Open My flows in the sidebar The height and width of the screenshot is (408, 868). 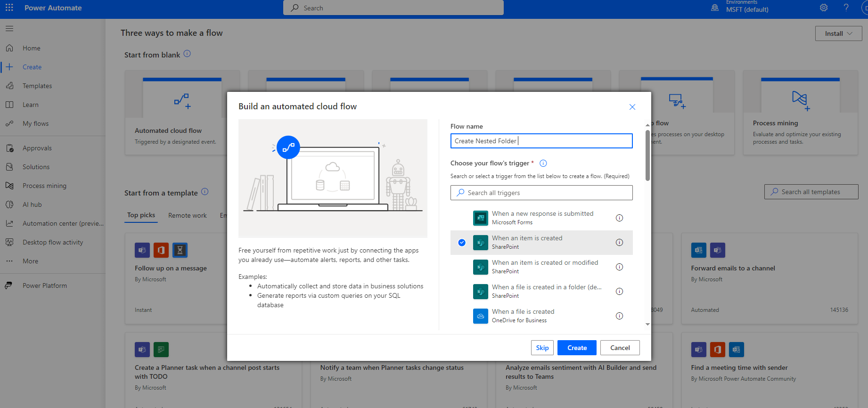point(36,123)
